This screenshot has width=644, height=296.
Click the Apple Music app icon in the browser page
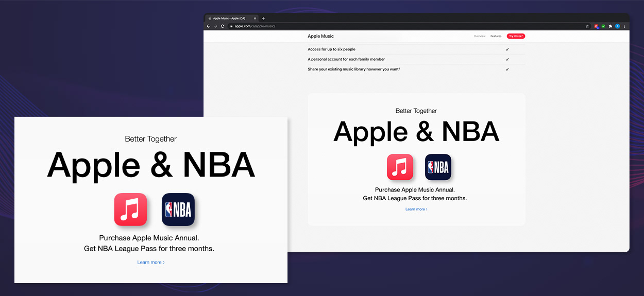(400, 167)
